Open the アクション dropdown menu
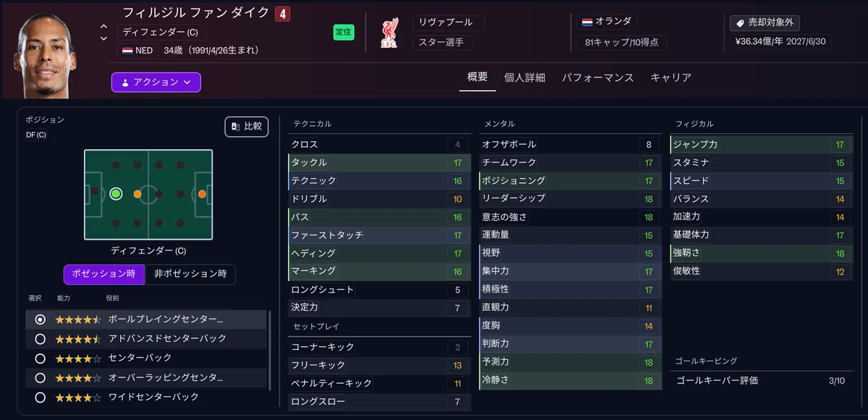The height and width of the screenshot is (420, 868). coord(156,83)
